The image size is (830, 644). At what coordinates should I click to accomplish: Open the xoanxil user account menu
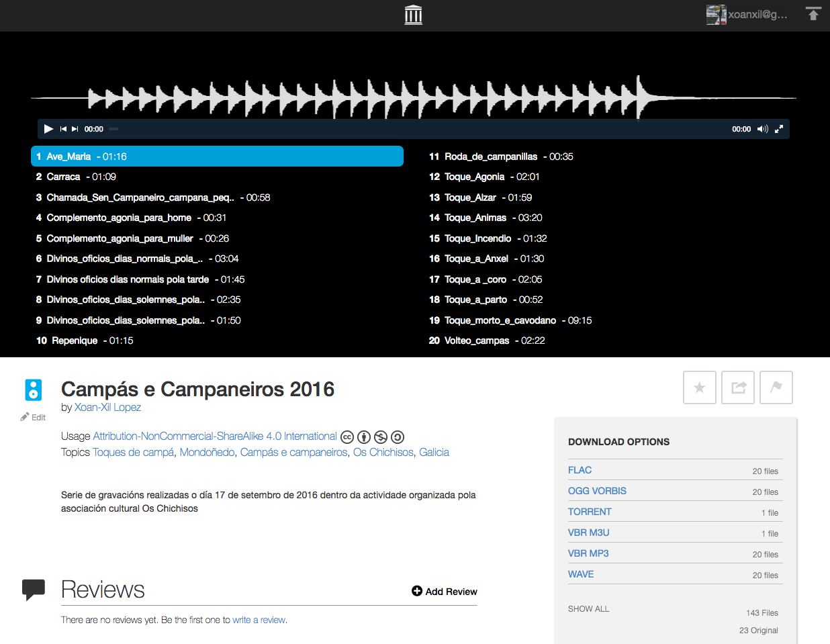tap(747, 14)
